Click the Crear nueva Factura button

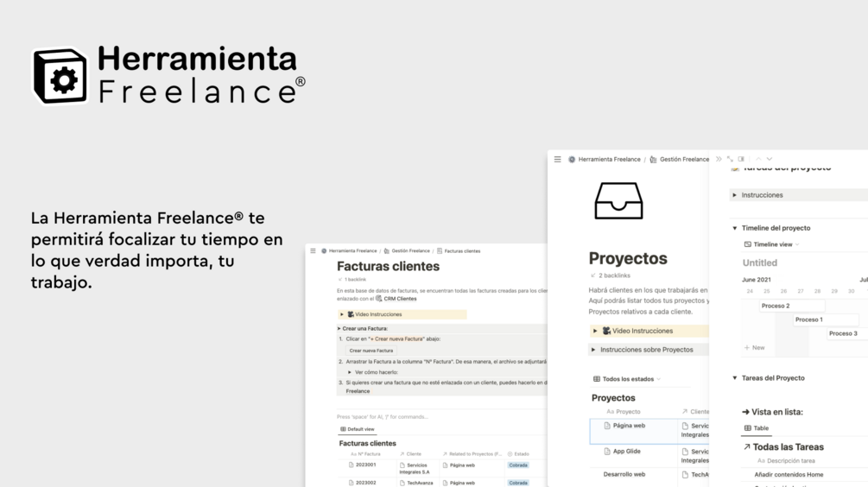[x=371, y=351]
